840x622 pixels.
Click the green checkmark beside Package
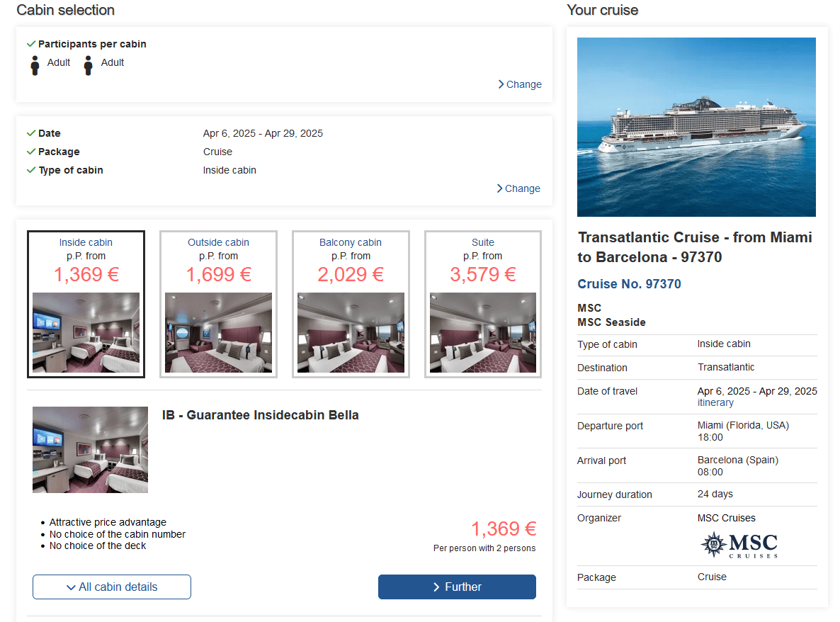point(31,152)
